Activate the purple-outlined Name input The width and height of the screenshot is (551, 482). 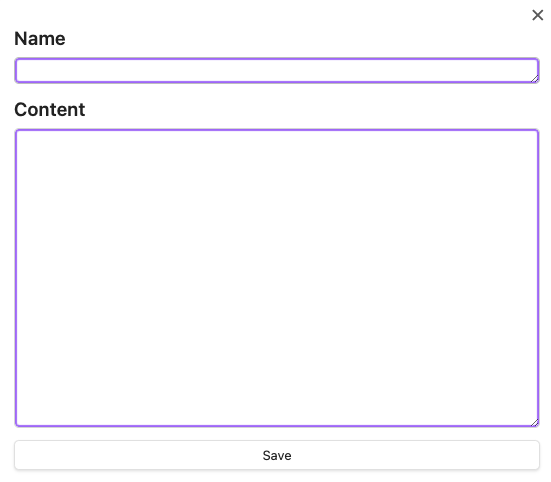click(x=277, y=71)
